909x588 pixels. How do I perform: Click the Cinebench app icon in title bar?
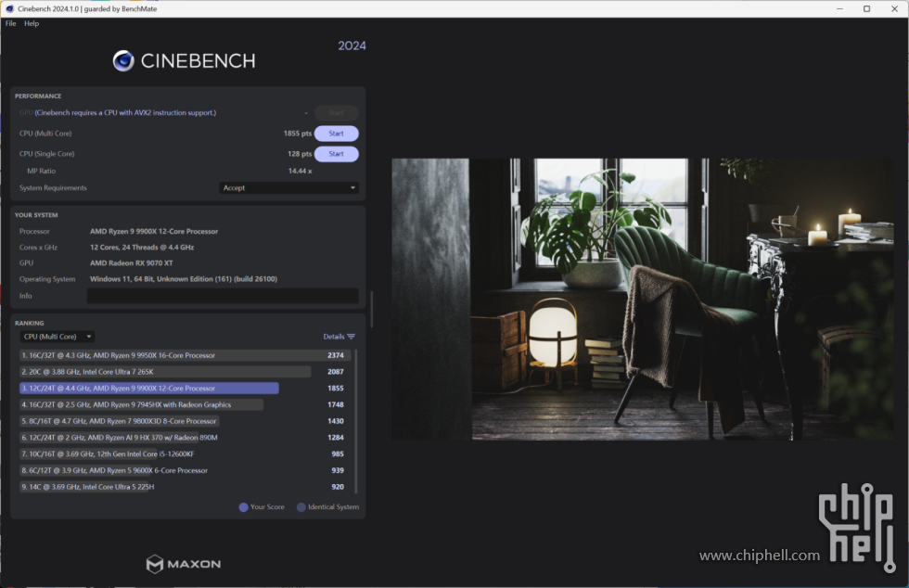(9, 8)
